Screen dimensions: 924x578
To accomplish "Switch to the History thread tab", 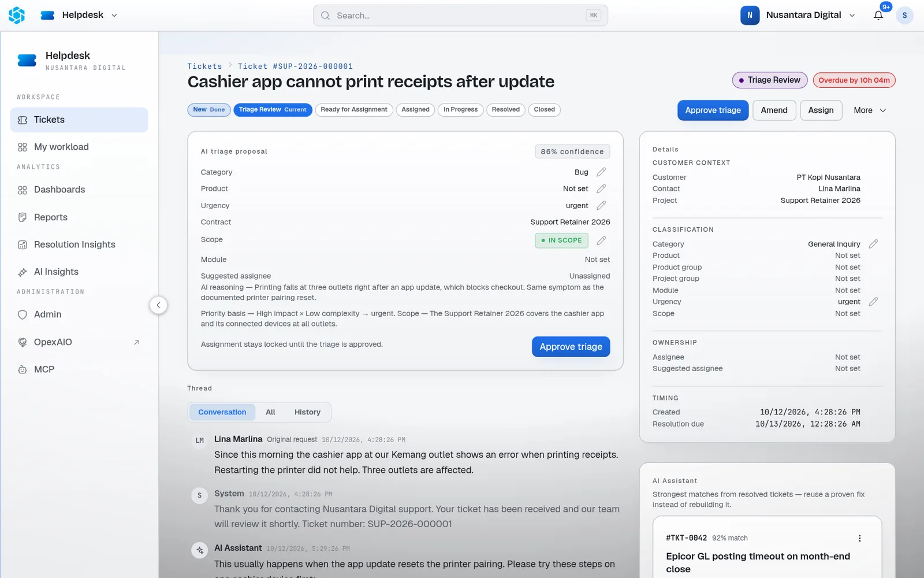I will [x=307, y=412].
